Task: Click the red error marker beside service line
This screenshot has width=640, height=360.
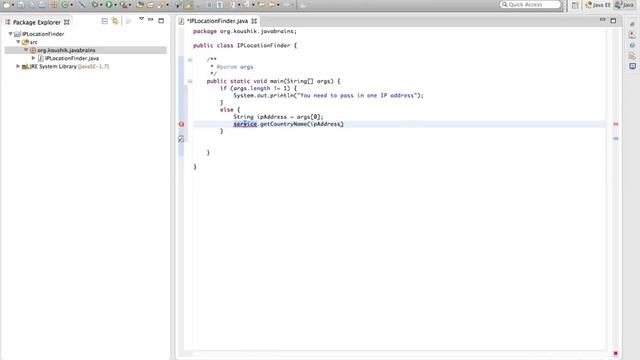Action: tap(181, 124)
